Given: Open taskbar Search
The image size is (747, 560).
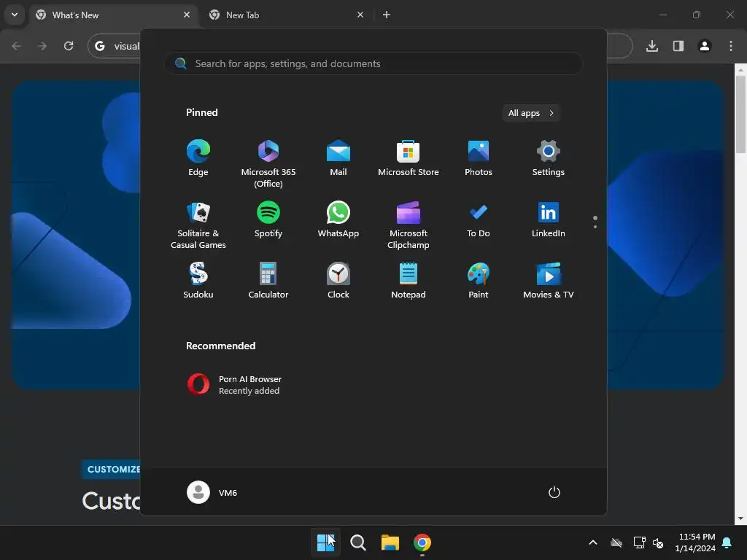Looking at the screenshot, I should (x=357, y=542).
